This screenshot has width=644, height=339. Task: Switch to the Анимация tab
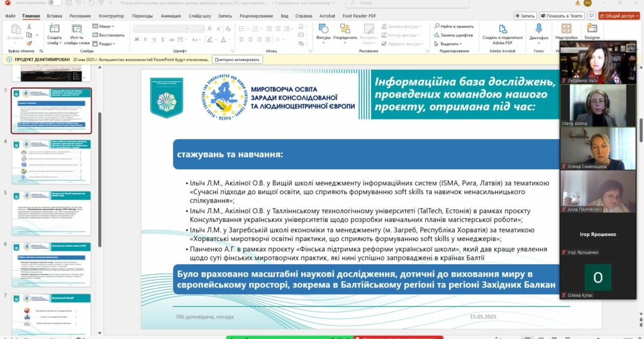coord(170,16)
